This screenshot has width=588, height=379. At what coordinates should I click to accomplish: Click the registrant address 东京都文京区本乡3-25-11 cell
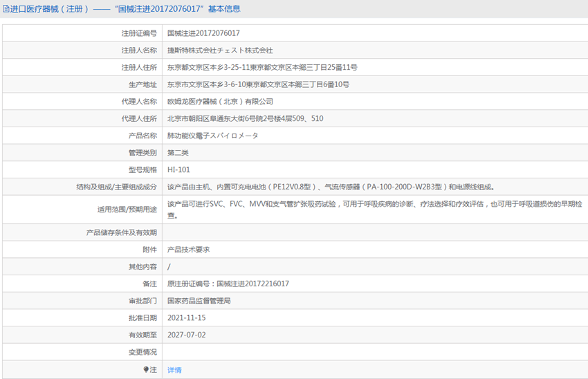262,68
